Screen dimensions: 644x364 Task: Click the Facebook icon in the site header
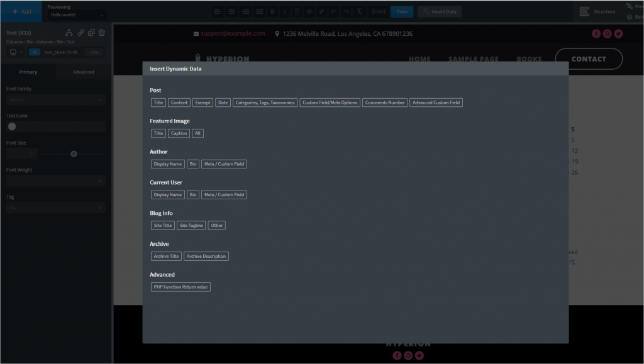(x=596, y=34)
